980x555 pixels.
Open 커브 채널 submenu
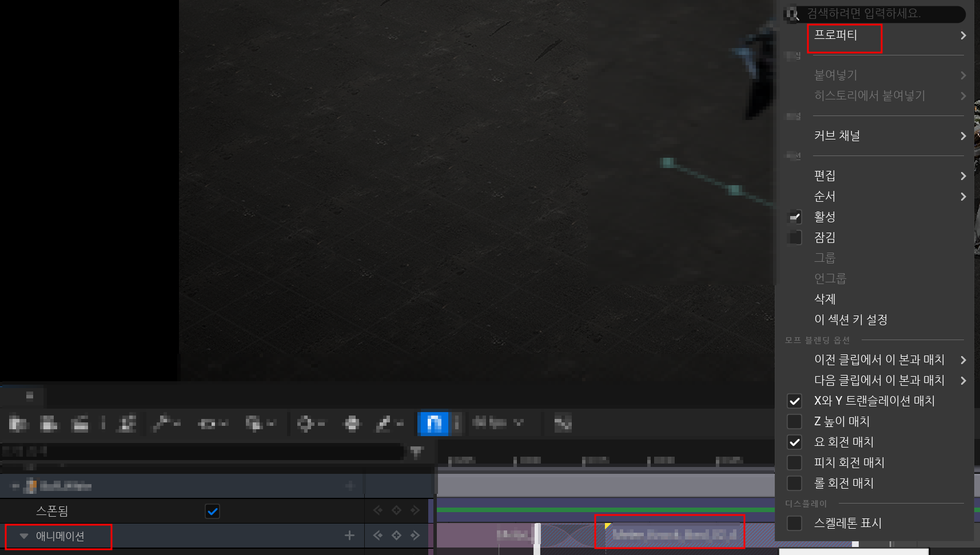tap(875, 136)
